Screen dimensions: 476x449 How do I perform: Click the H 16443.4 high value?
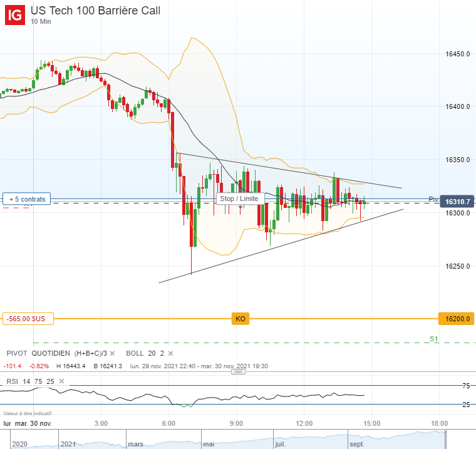71,366
